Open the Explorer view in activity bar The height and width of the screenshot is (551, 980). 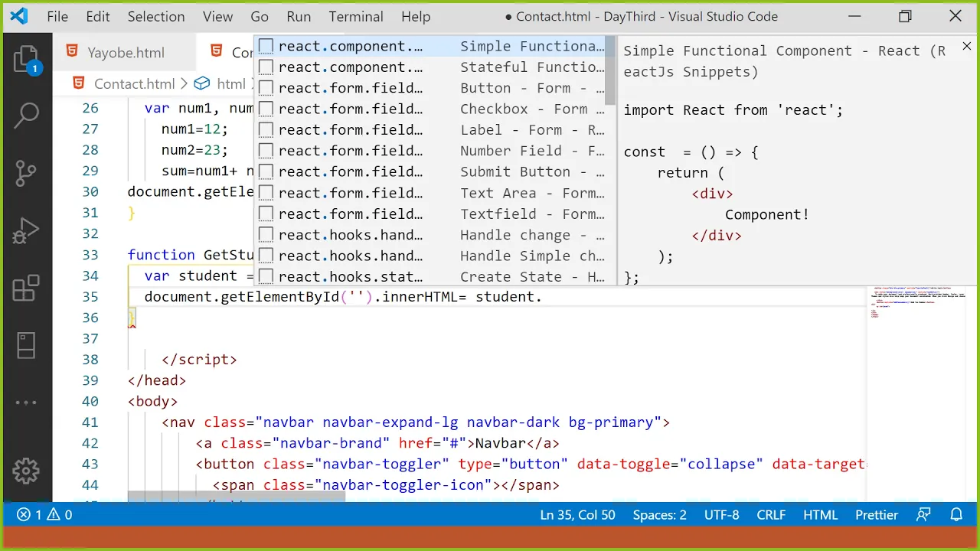(26, 60)
